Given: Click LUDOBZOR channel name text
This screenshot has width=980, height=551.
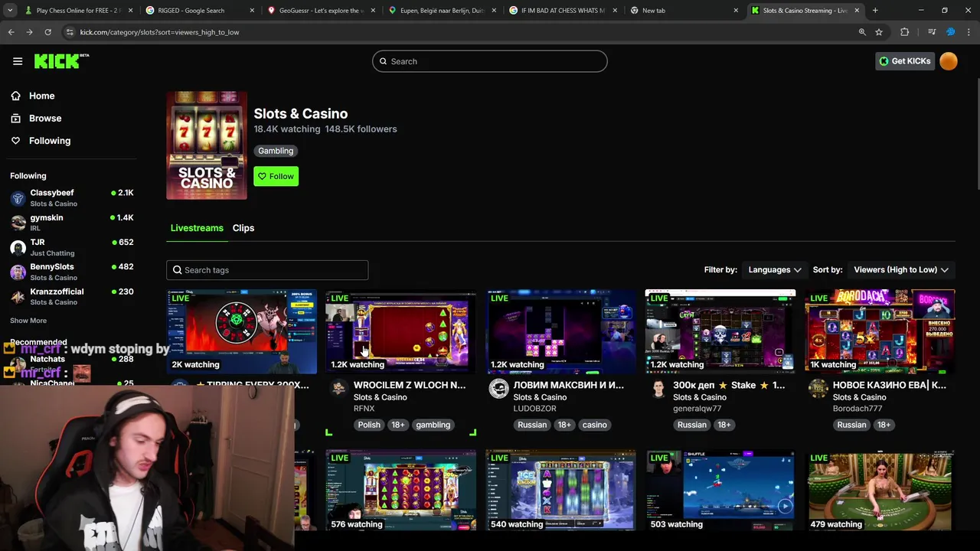Looking at the screenshot, I should (534, 409).
